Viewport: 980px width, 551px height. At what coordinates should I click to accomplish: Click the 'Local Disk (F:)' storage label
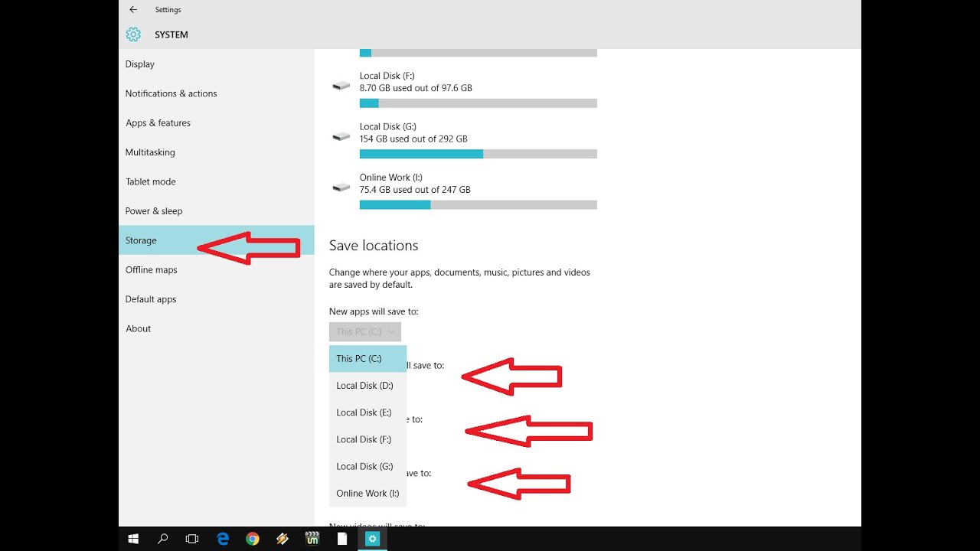tap(387, 76)
